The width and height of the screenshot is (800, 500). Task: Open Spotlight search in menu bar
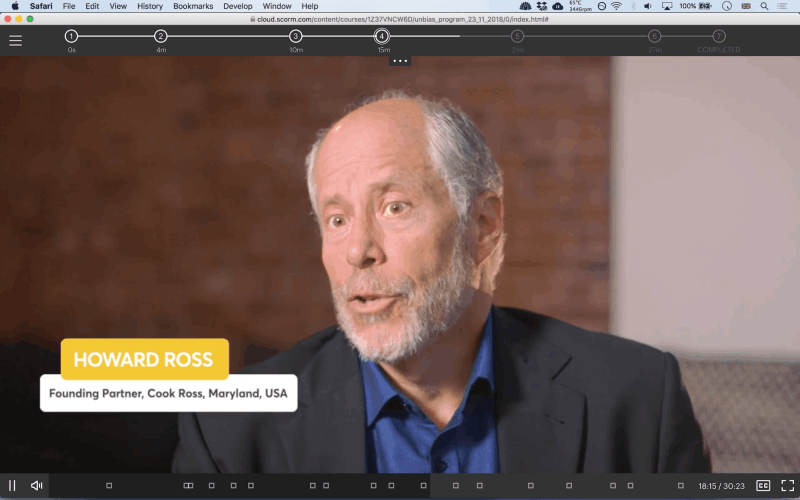pyautogui.click(x=764, y=6)
